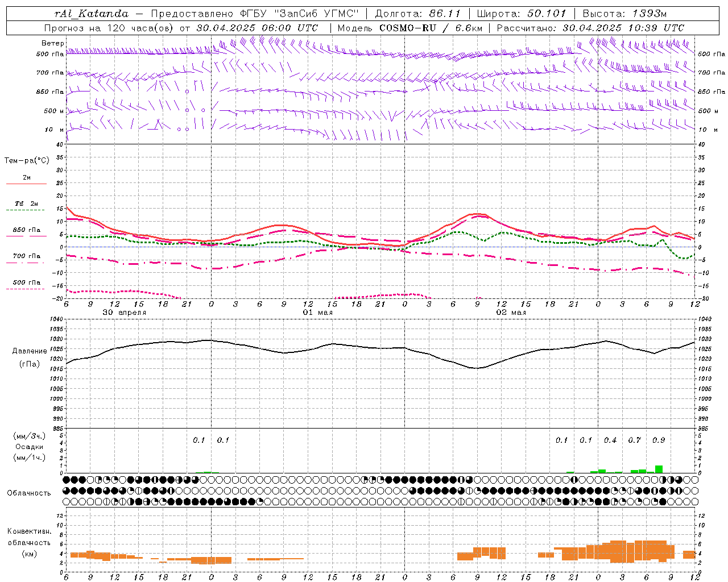Screen dimensions: 728x582
Task: Click the 'Конвективн.' convective cloud label
Action: coord(29,531)
